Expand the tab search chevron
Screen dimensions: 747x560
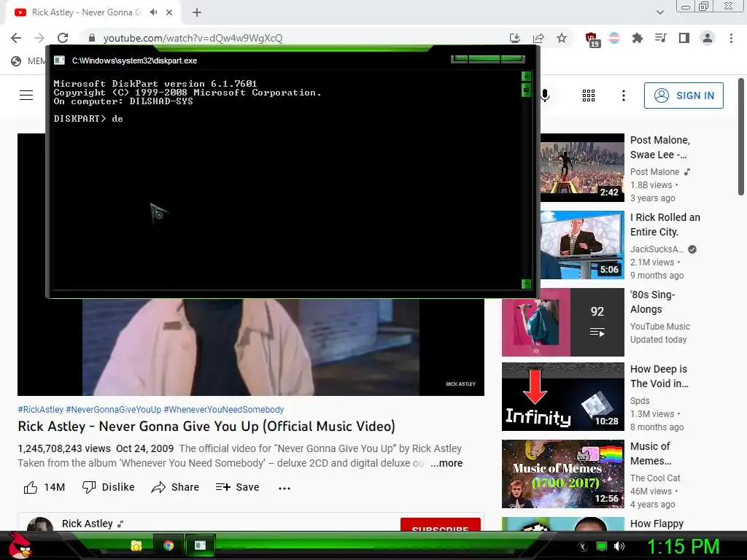[659, 12]
